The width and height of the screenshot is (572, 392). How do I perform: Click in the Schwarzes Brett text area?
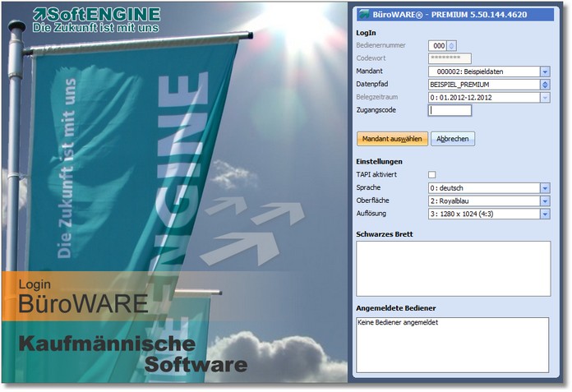coord(452,268)
